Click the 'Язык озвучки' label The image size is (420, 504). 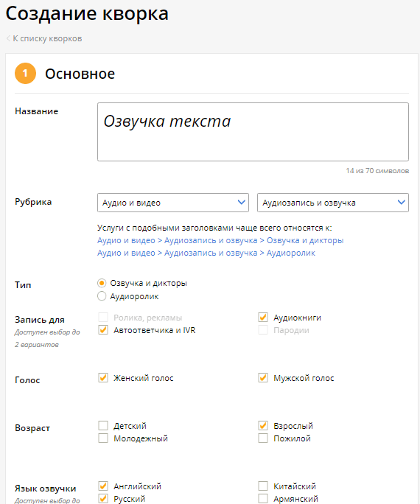point(45,489)
